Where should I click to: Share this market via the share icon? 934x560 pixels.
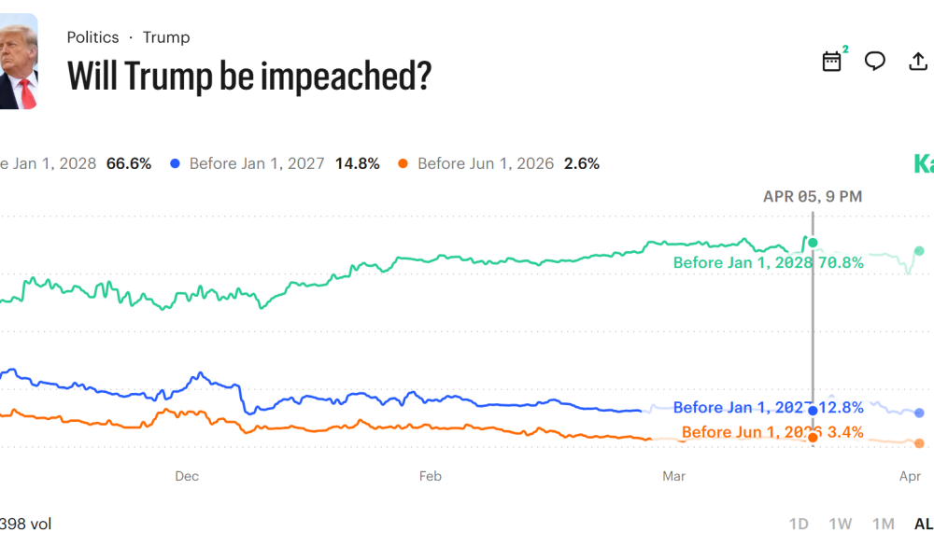point(916,61)
